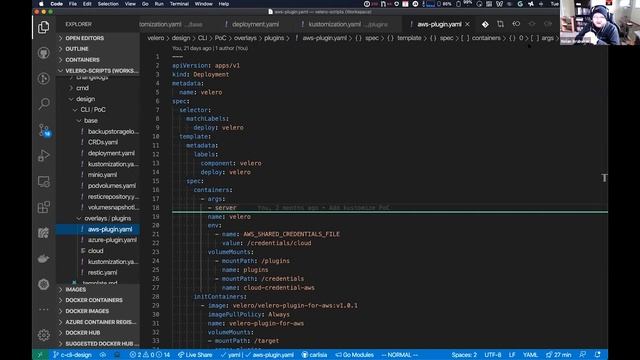Expand the Containers section
This screenshot has width=640, height=360.
tap(98, 60)
